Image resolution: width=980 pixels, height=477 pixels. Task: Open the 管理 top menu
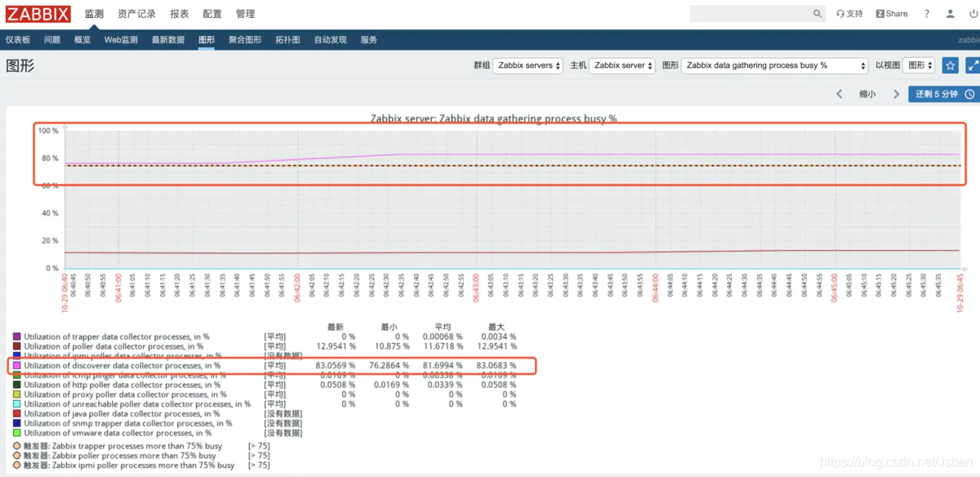(245, 14)
